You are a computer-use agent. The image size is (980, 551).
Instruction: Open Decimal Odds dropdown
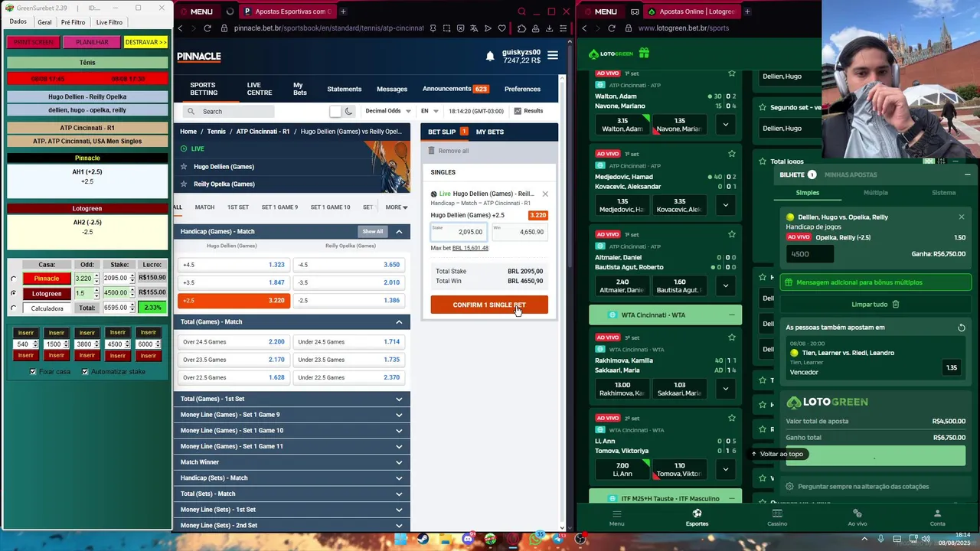[x=388, y=111]
